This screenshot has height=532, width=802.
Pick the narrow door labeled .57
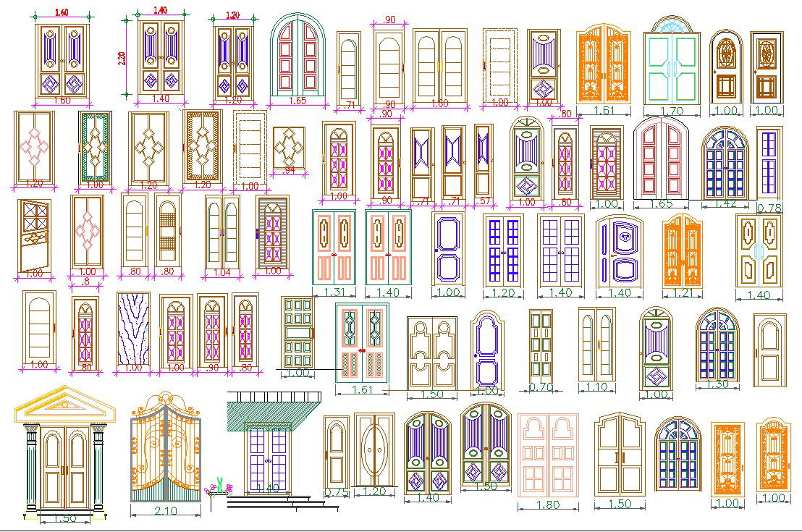pyautogui.click(x=484, y=161)
